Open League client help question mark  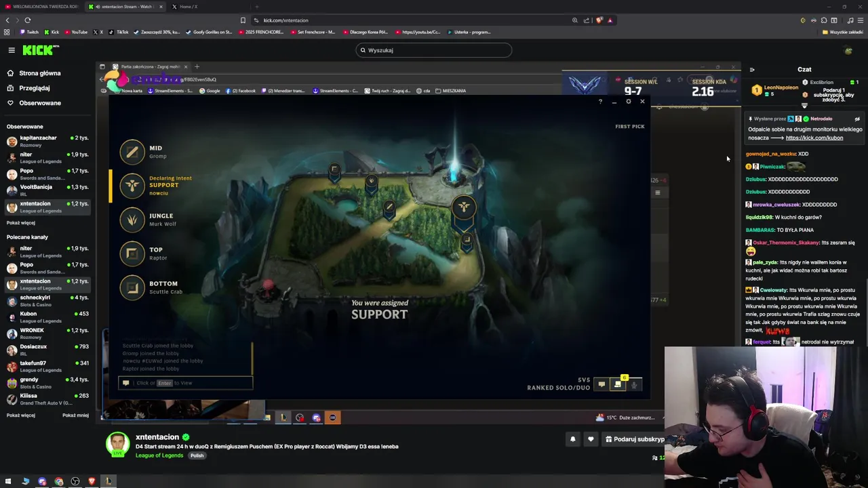pos(600,102)
